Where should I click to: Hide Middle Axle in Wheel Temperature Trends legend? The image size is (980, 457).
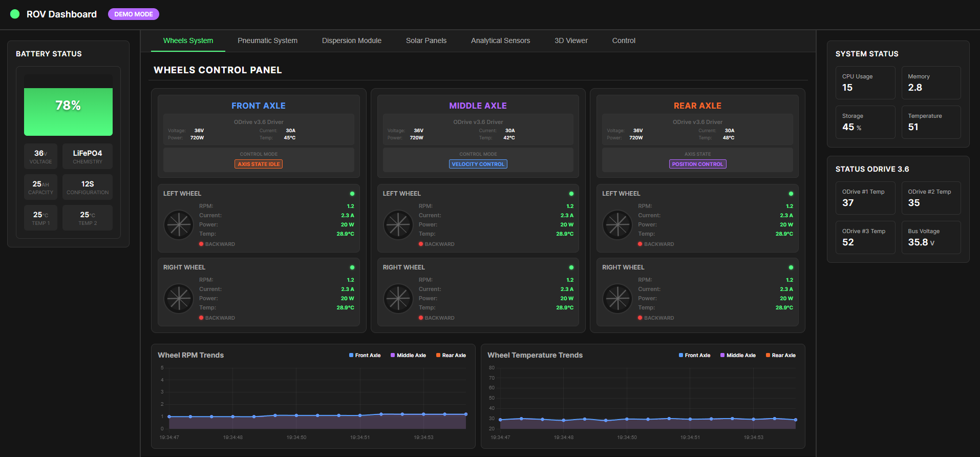738,355
